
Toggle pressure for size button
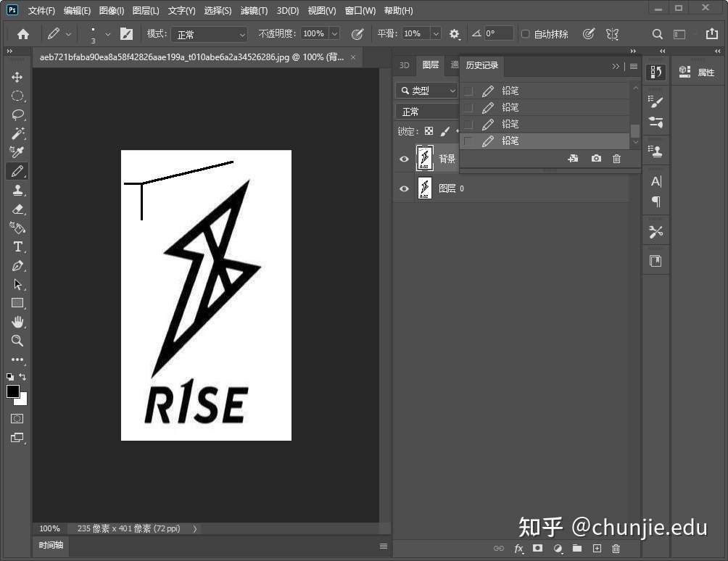588,34
